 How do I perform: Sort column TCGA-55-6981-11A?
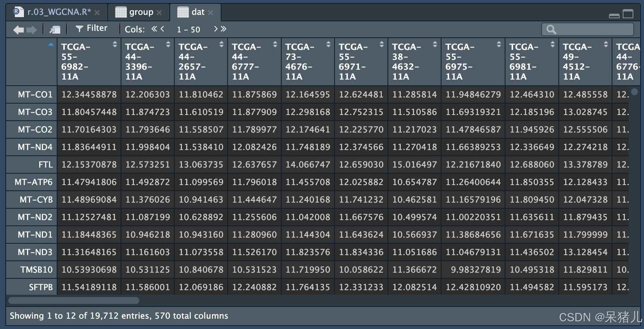(x=552, y=44)
